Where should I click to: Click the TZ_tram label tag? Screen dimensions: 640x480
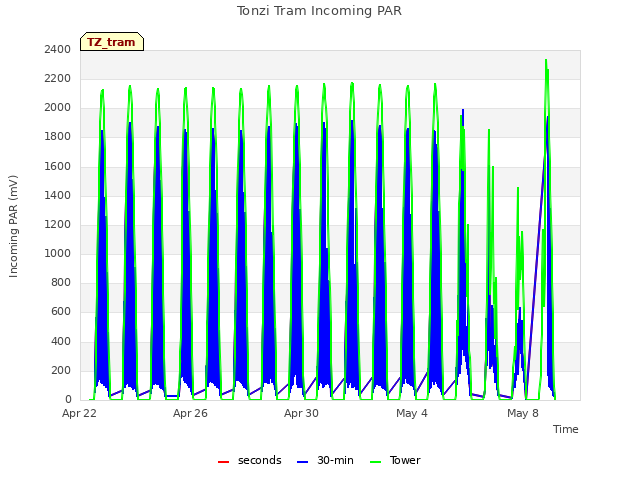pos(112,42)
